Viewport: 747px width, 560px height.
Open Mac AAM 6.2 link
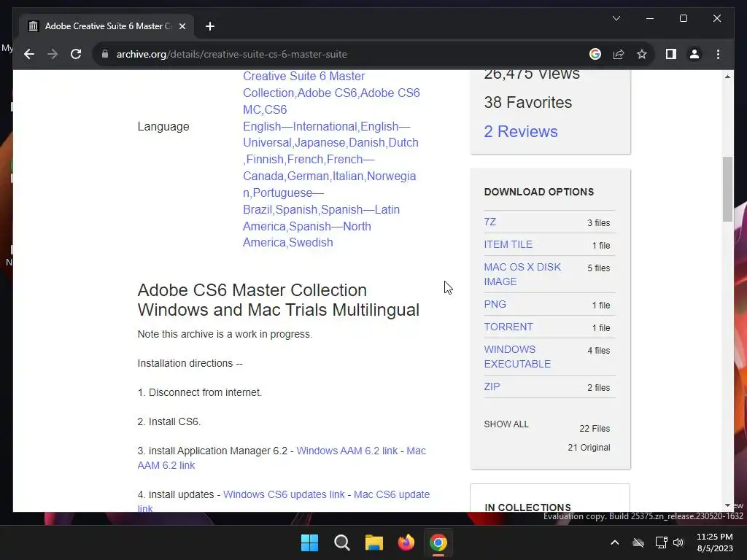282,458
